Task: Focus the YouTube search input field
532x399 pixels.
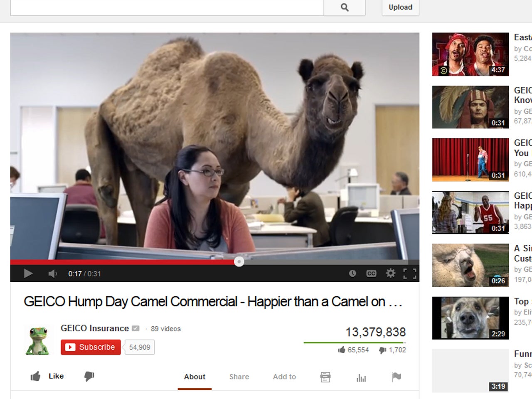Action: click(x=167, y=7)
